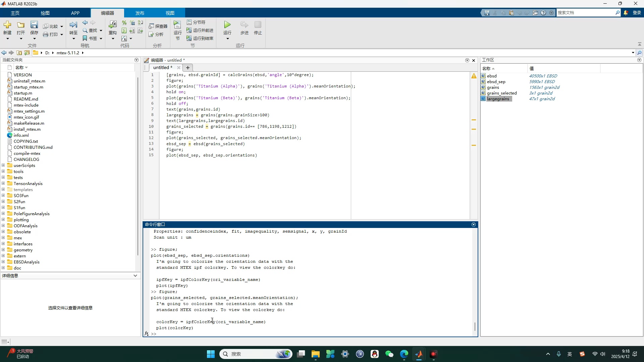
Task: Save the script with the 保存 icon
Action: 34,25
